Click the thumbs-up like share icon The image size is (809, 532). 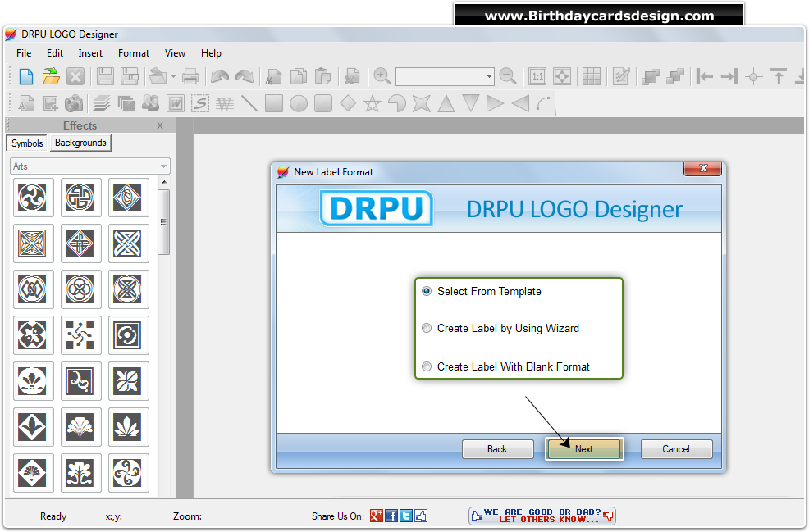click(x=420, y=516)
